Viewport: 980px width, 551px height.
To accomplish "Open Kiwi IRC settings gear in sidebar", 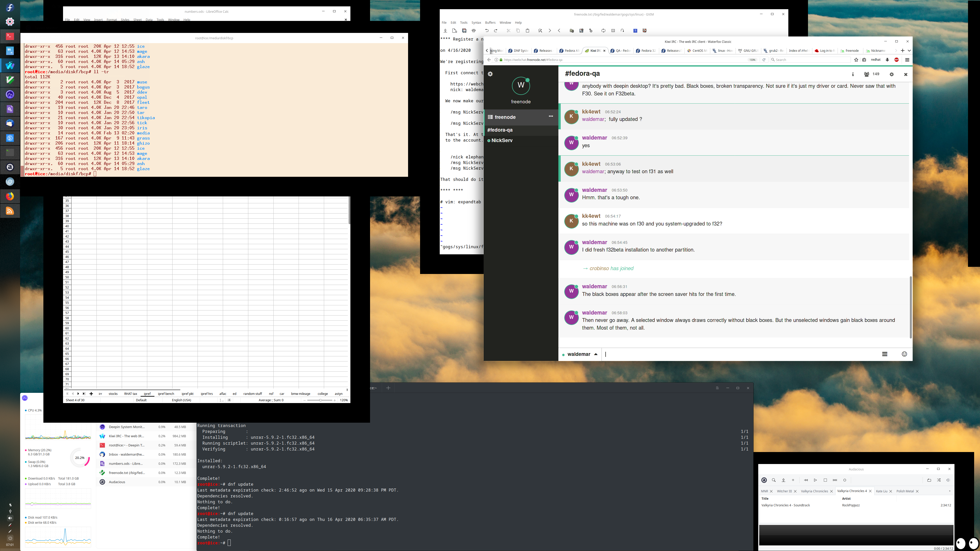I will pos(490,74).
